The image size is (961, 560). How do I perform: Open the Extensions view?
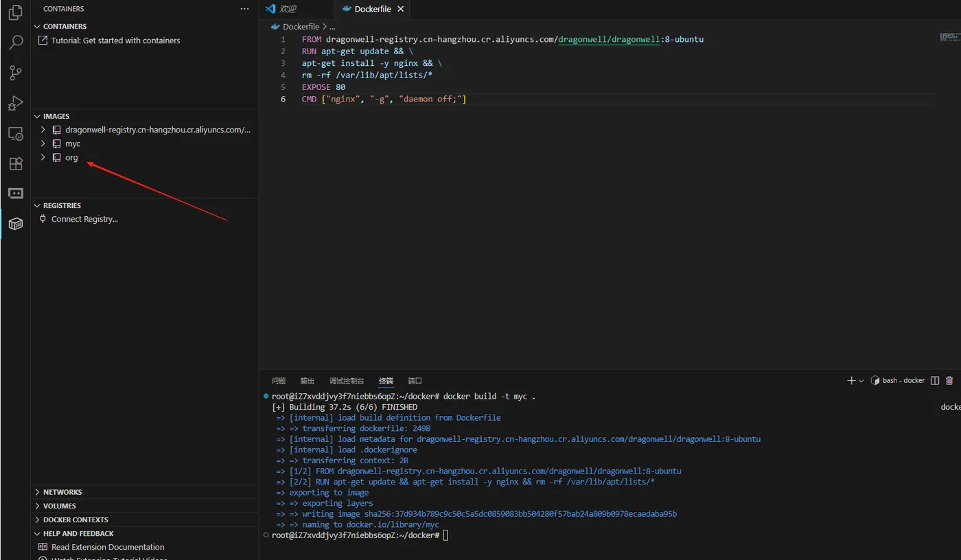pos(15,163)
